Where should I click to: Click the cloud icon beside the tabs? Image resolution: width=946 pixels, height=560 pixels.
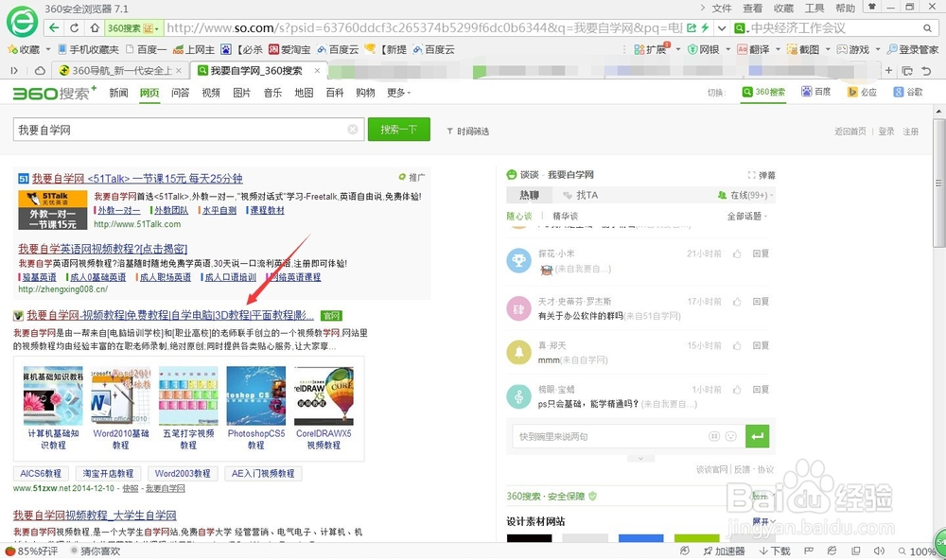(x=40, y=71)
